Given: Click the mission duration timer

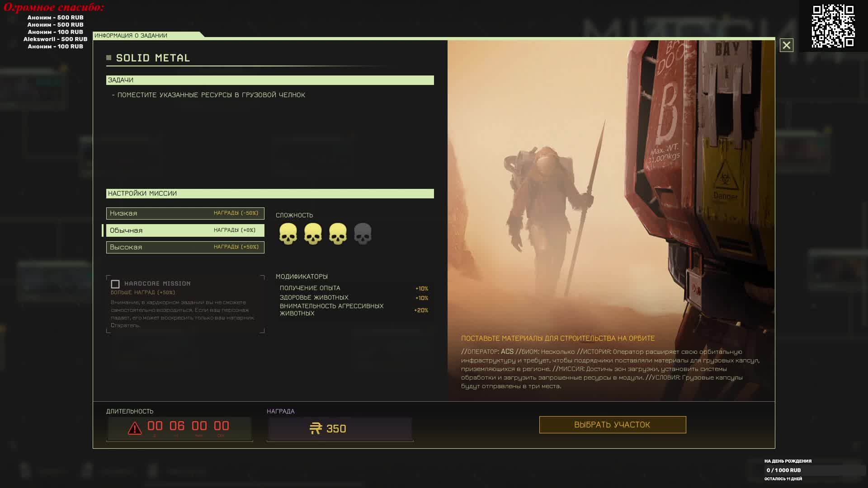Looking at the screenshot, I should (x=188, y=427).
